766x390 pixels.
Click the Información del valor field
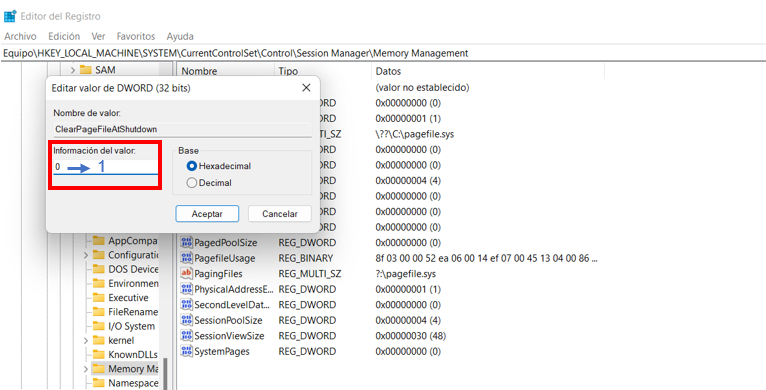pyautogui.click(x=106, y=167)
